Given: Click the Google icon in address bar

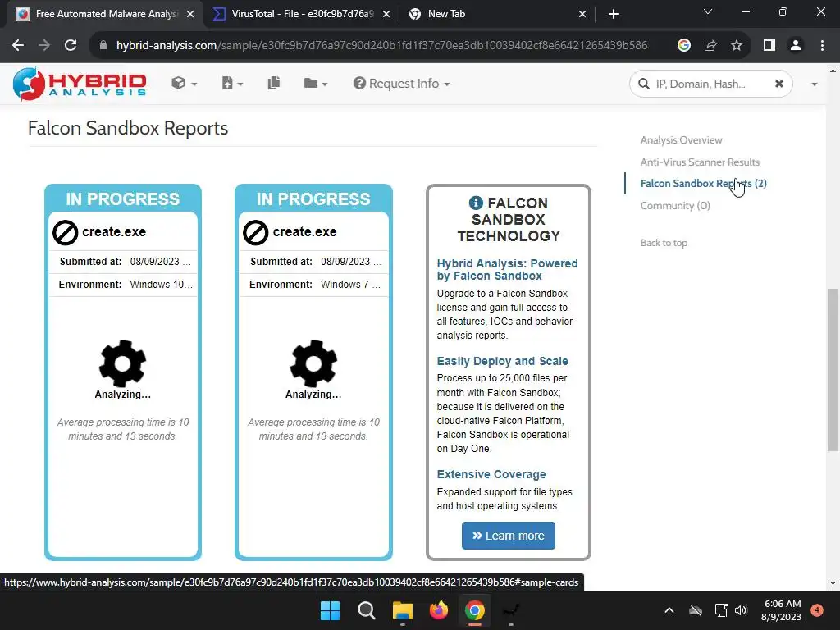Looking at the screenshot, I should coord(683,46).
